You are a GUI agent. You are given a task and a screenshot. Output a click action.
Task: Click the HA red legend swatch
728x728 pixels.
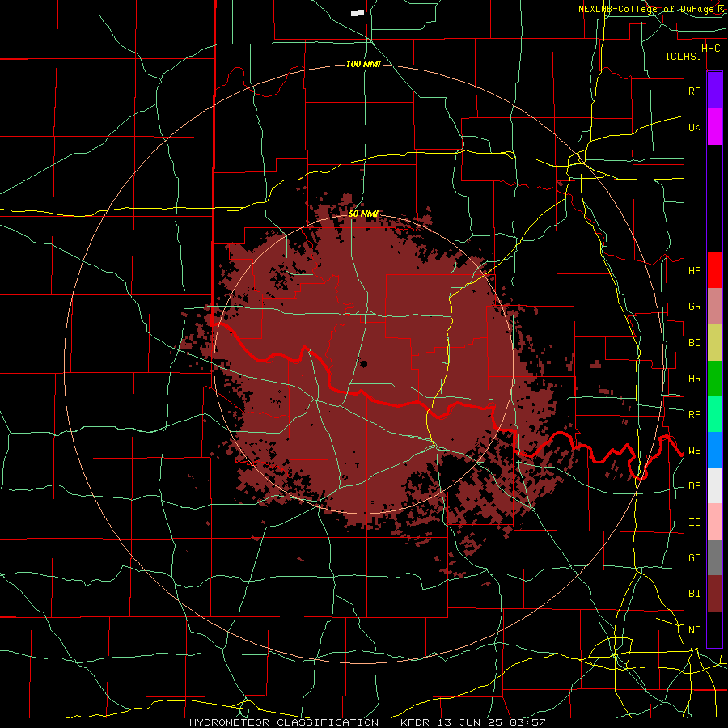click(x=714, y=270)
